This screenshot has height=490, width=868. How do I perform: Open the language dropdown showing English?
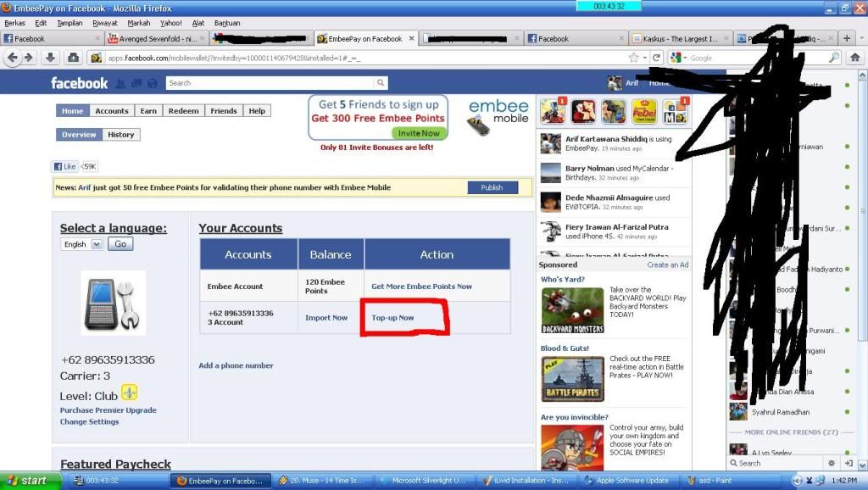pos(82,244)
